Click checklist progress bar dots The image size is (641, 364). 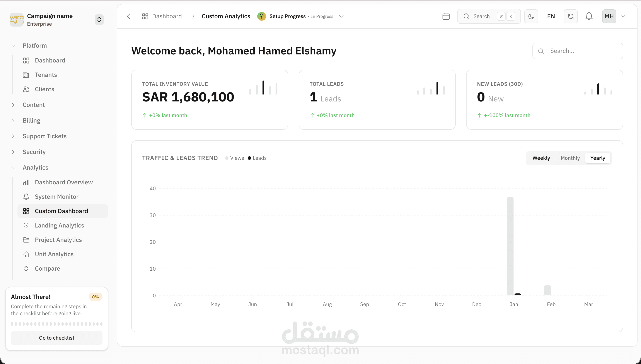tap(56, 324)
